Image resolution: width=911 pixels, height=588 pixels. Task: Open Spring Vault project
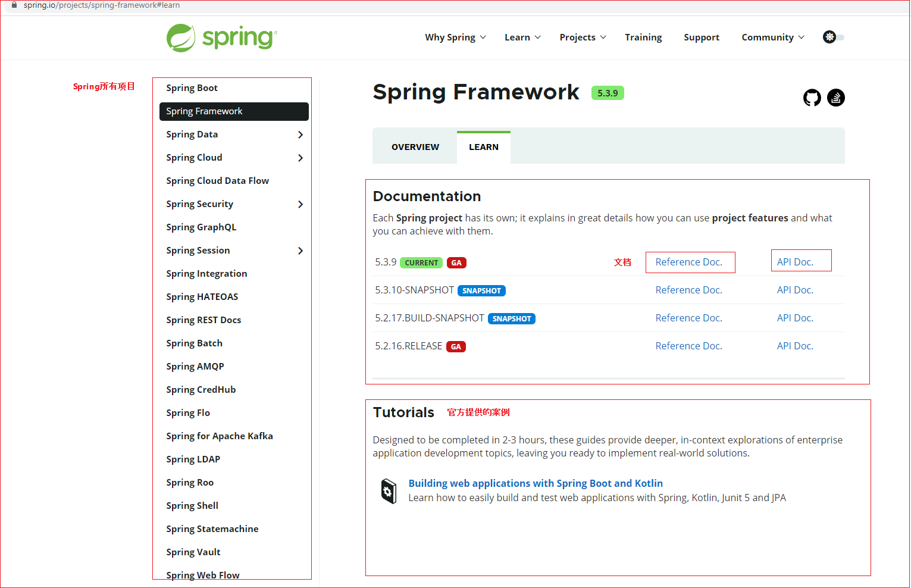pos(193,552)
